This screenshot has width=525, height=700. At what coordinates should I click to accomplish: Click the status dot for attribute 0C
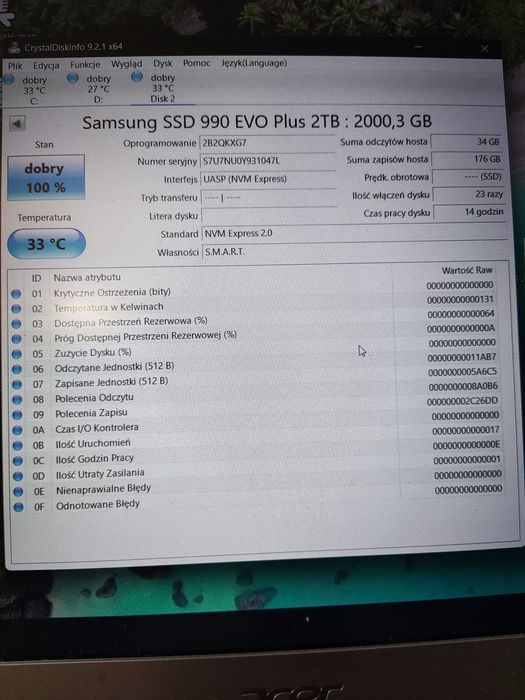(18, 461)
